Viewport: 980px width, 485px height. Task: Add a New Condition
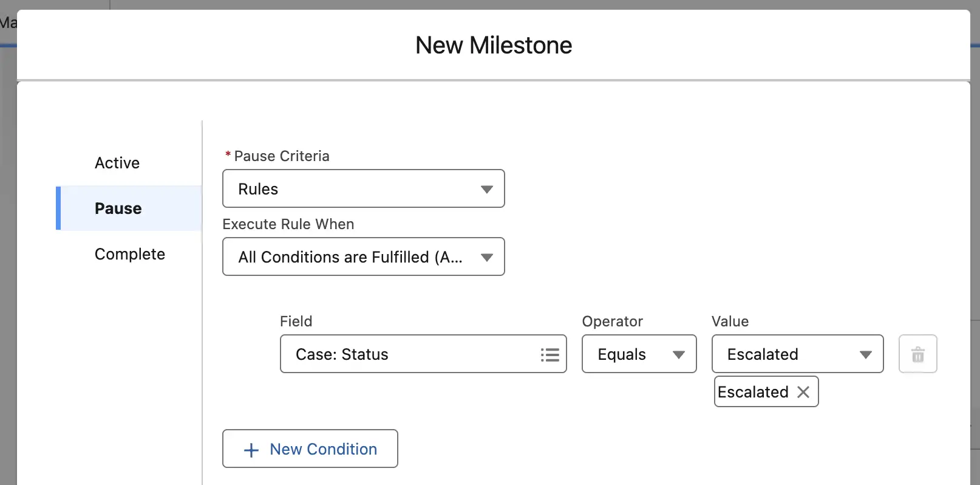[310, 449]
